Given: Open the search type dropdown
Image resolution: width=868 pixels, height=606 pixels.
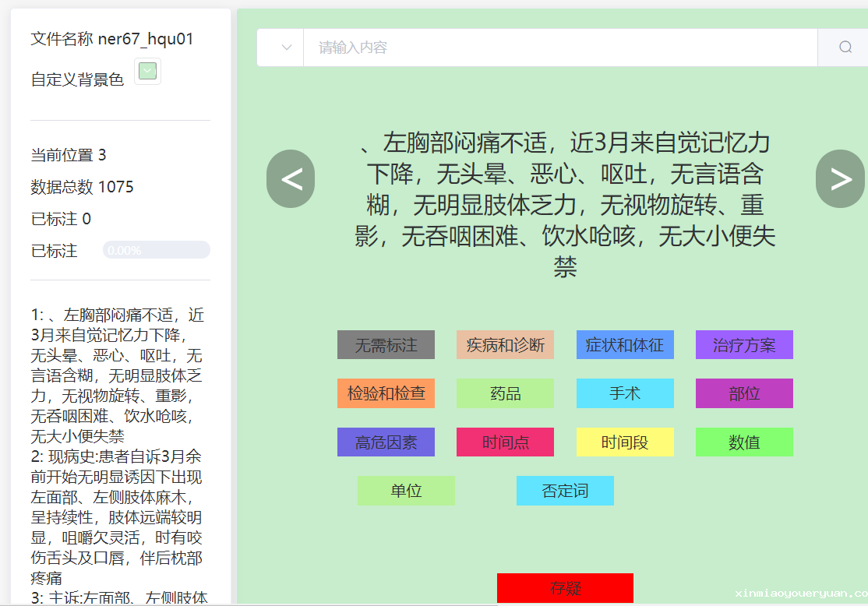Looking at the screenshot, I should (281, 48).
